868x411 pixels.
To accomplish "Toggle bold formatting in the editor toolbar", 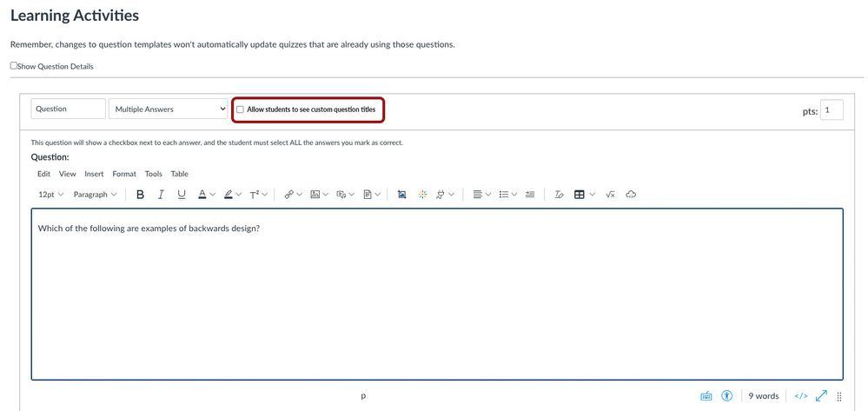I will coord(140,195).
